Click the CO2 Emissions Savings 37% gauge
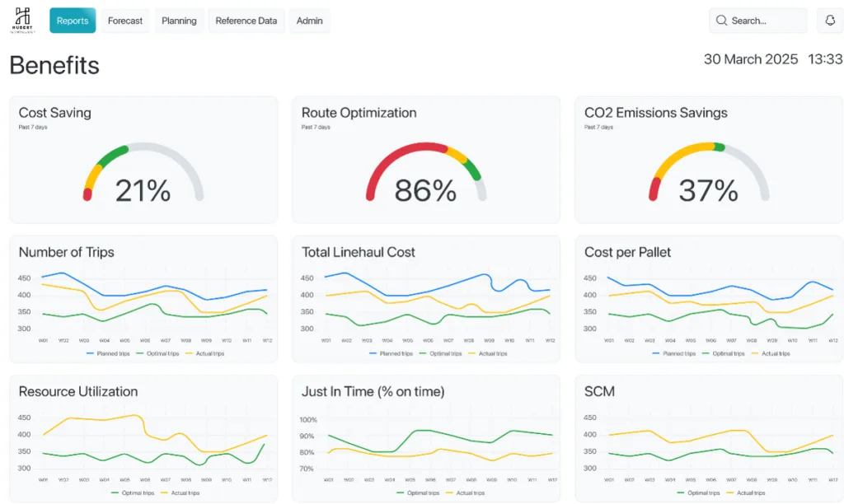This screenshot has width=844, height=504. [708, 175]
